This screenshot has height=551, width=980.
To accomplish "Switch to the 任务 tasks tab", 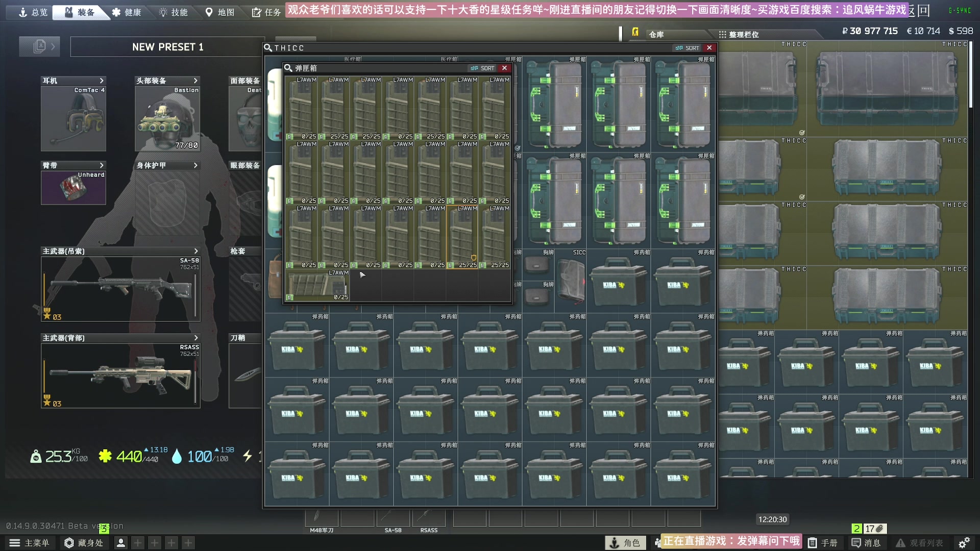I will (x=266, y=12).
